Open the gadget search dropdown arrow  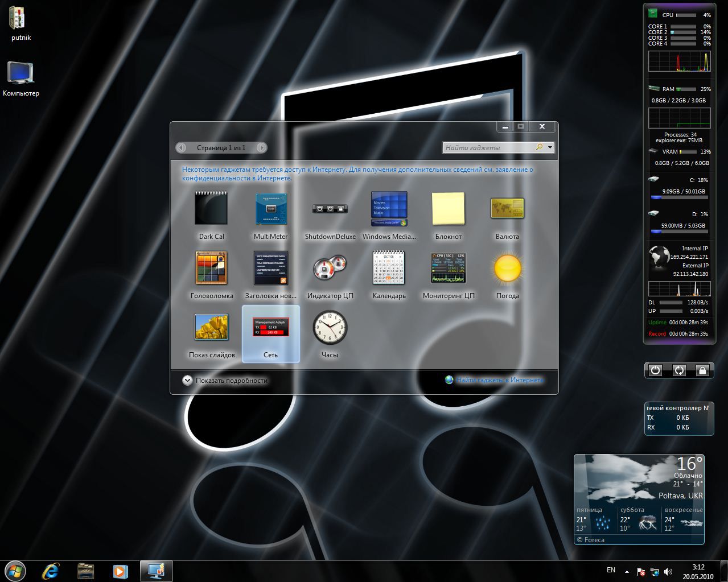[x=550, y=148]
